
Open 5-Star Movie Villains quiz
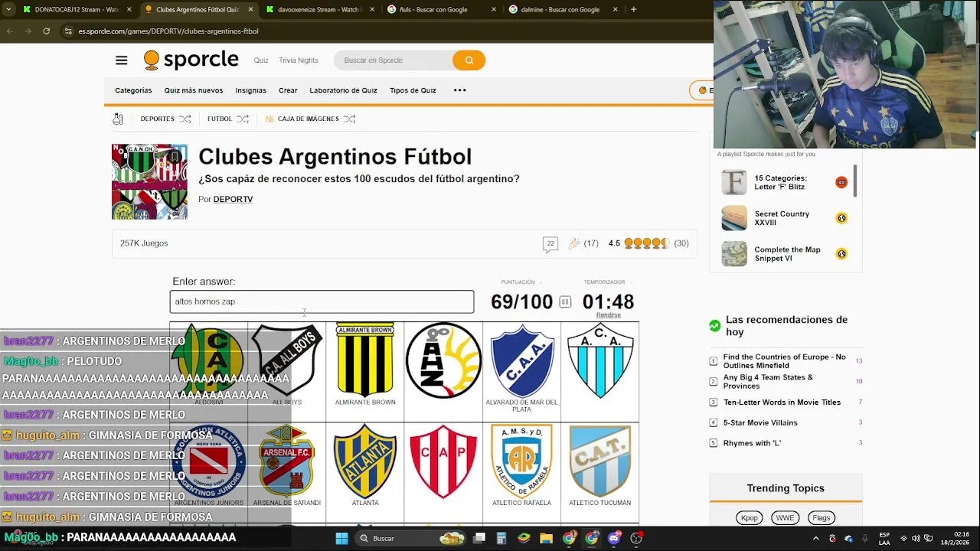760,422
